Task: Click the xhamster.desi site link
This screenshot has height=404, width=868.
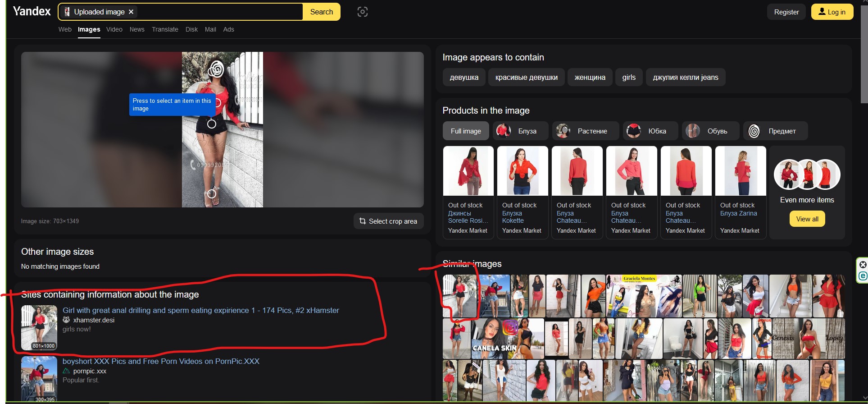Action: (94, 320)
